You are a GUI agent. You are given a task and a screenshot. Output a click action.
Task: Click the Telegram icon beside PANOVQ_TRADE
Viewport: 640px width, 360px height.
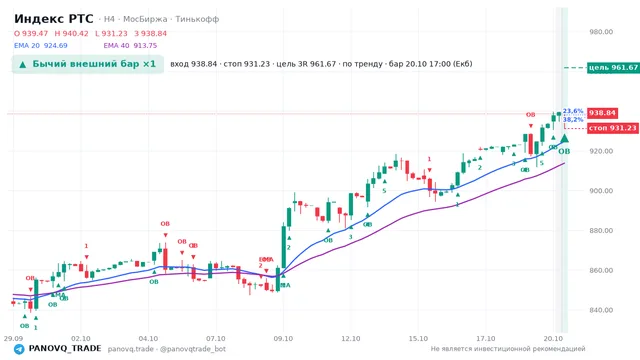(19, 349)
